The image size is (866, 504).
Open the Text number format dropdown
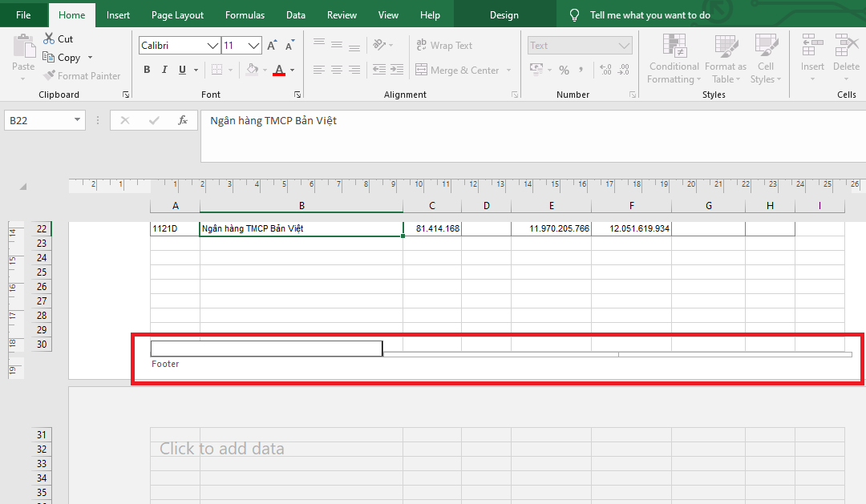click(625, 46)
